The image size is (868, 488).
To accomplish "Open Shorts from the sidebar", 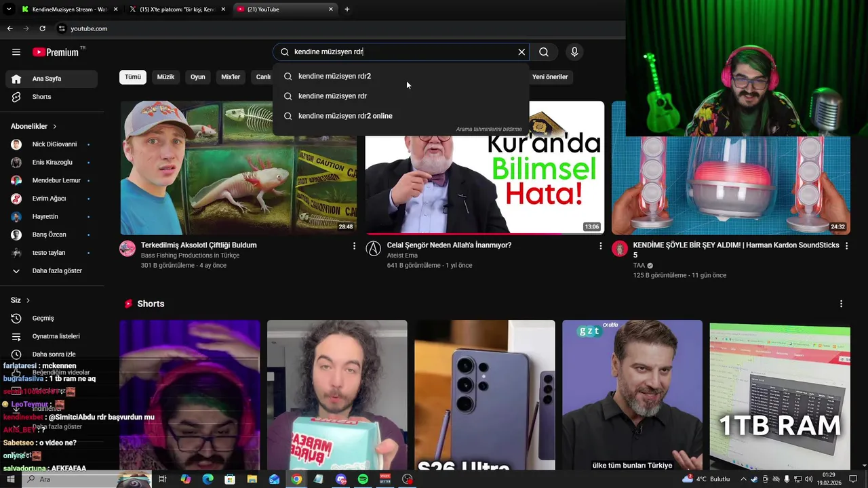I will pyautogui.click(x=52, y=97).
